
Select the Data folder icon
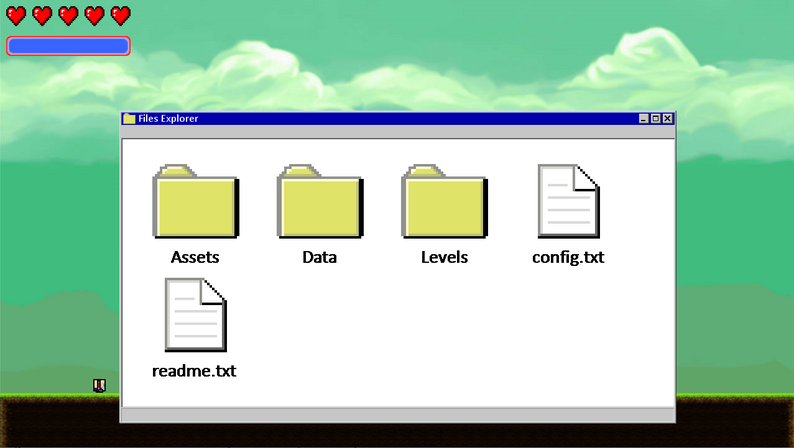320,201
